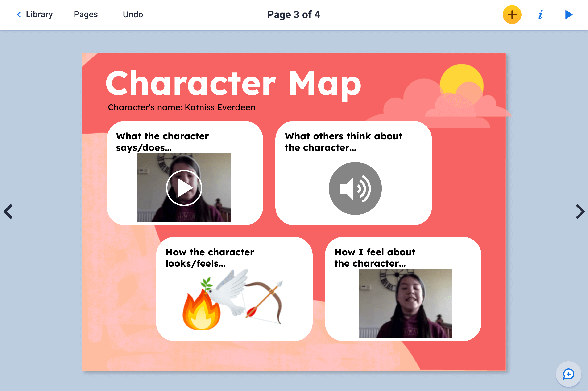The width and height of the screenshot is (588, 391).
Task: Select 'How the character looks/feels' text
Action: coord(209,258)
